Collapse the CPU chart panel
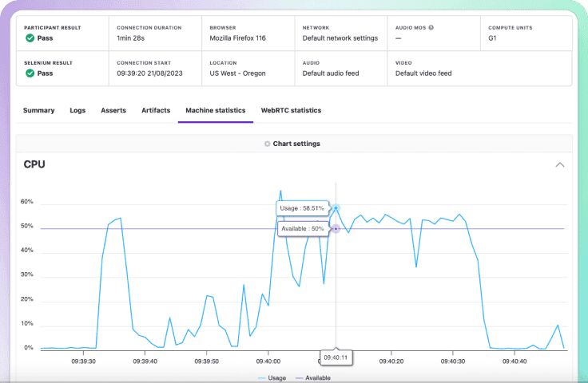Viewport: 588px width, 383px height. pos(559,164)
